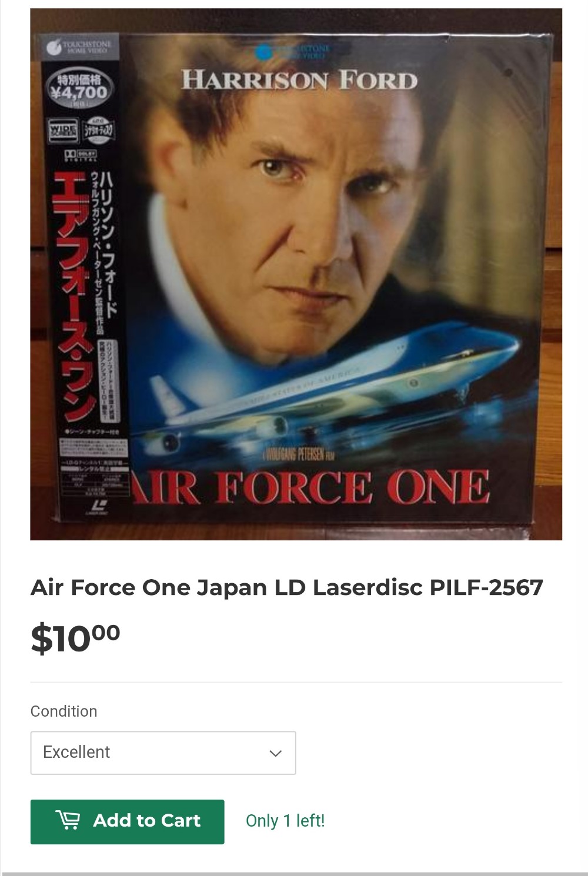Click the $10.00 price
The image size is (588, 876).
point(75,638)
